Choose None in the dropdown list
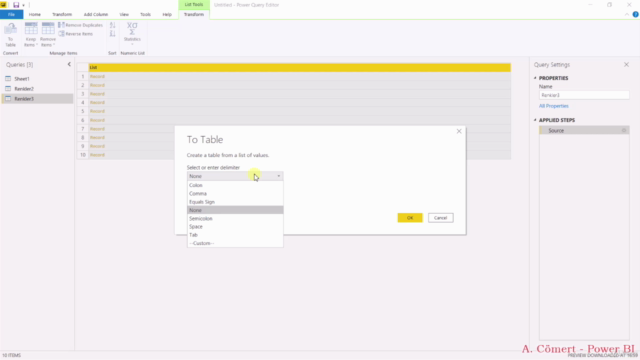Image resolution: width=640 pixels, height=360 pixels. [x=235, y=210]
